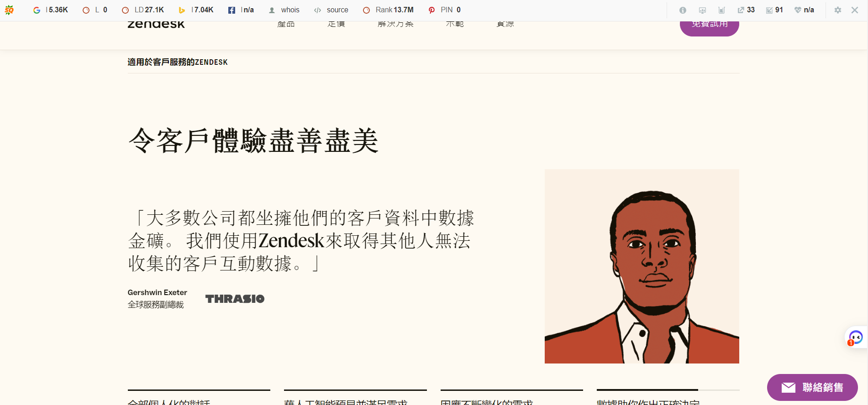The image size is (868, 405).
Task: Open the 示範 navigation item
Action: point(455,24)
